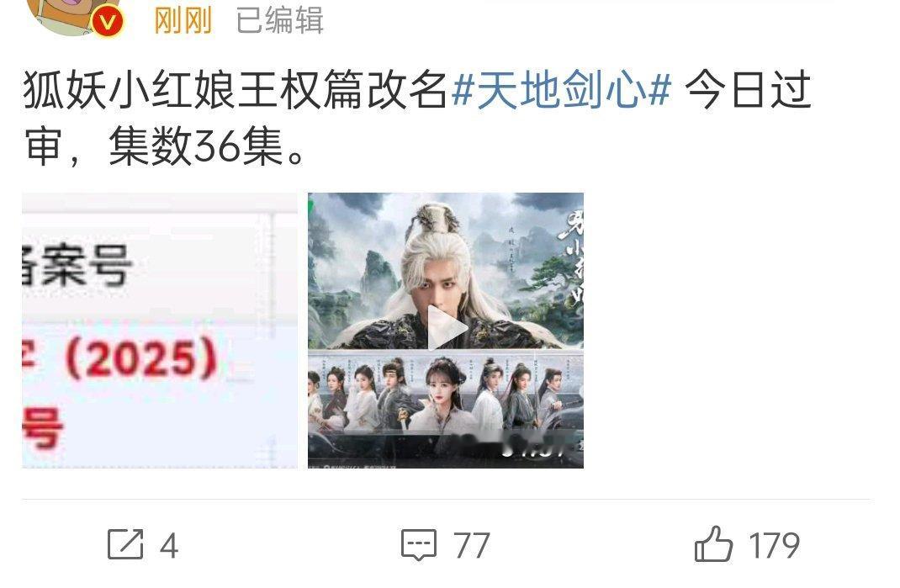
Task: Click the orange verified V badge
Action: tap(108, 22)
